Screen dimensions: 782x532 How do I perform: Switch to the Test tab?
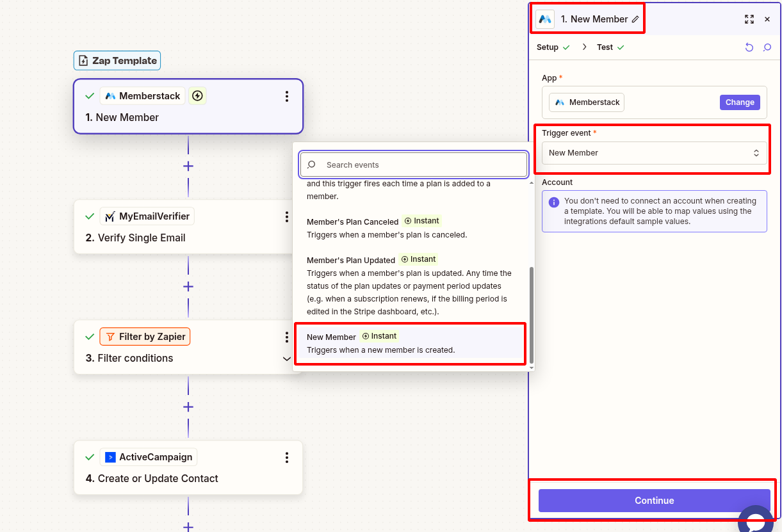(x=605, y=47)
